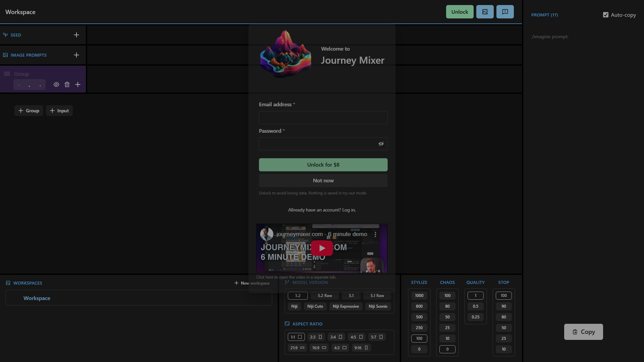Add an Image Prompt with plus icon
644x362 pixels.
pos(76,55)
